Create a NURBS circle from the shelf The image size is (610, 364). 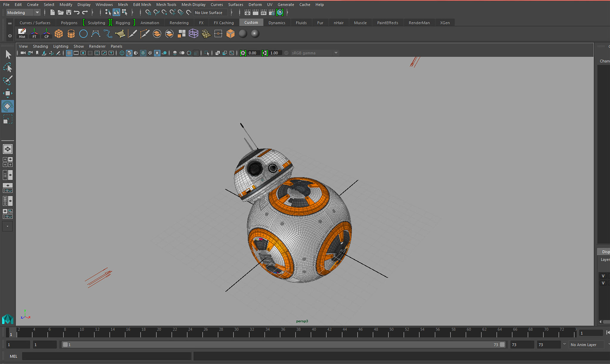(x=83, y=34)
